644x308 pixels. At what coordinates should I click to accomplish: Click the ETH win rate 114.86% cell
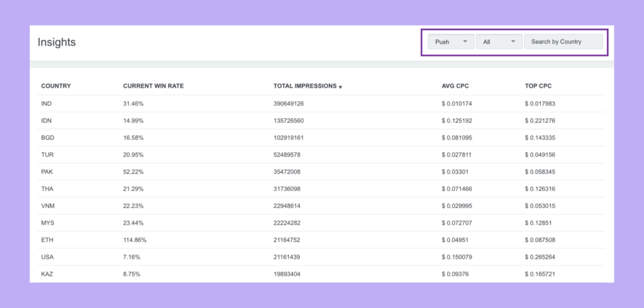click(x=136, y=240)
